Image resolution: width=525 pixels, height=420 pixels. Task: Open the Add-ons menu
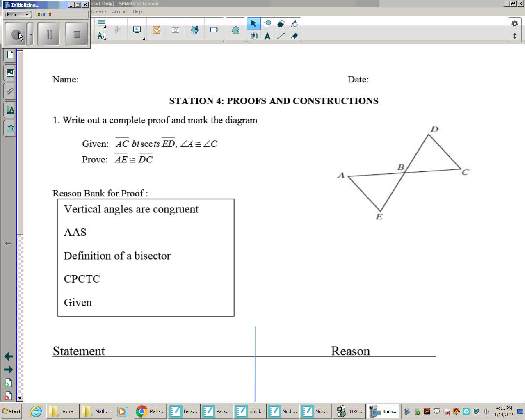tap(99, 11)
